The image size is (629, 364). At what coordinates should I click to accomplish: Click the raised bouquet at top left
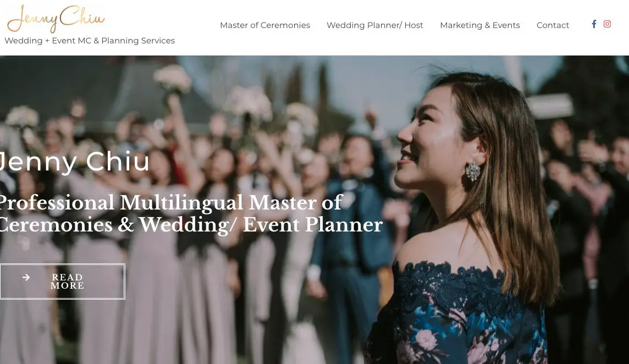[173, 79]
